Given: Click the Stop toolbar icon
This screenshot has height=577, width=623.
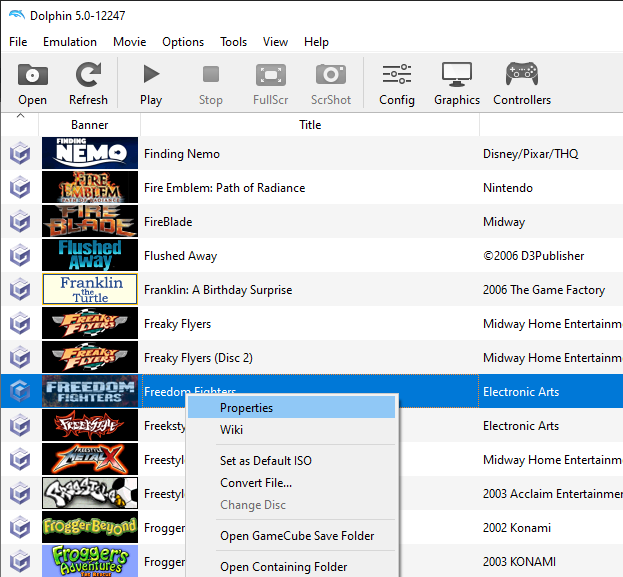Looking at the screenshot, I should point(211,74).
